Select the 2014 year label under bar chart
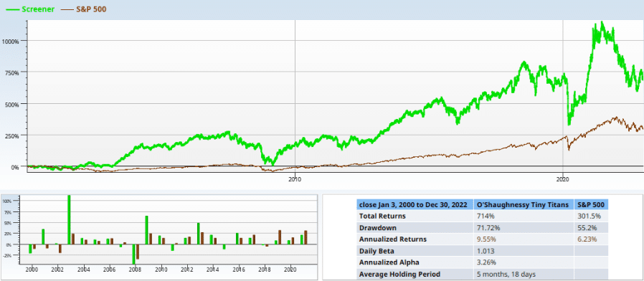Image resolution: width=644 pixels, height=281 pixels. (x=213, y=269)
